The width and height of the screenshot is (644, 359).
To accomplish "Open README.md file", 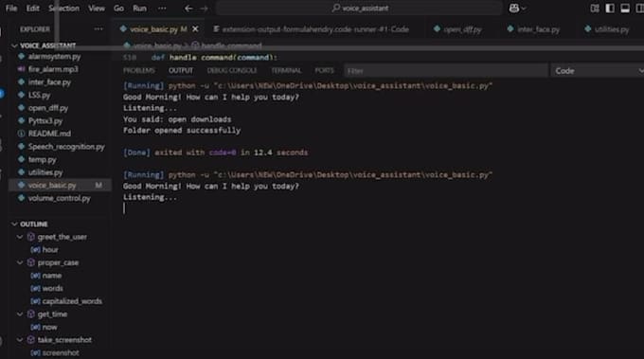I will click(49, 134).
